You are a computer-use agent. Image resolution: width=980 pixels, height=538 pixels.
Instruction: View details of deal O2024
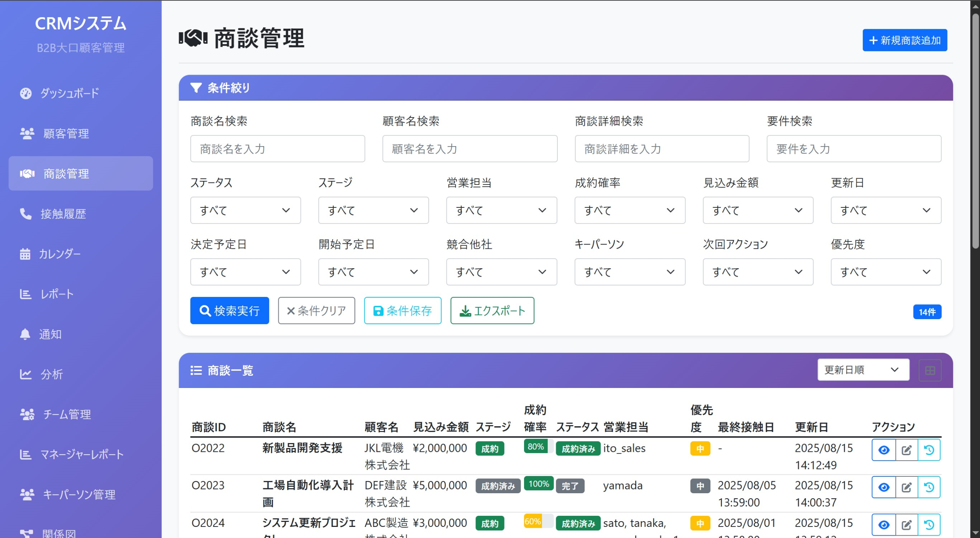[x=884, y=525]
